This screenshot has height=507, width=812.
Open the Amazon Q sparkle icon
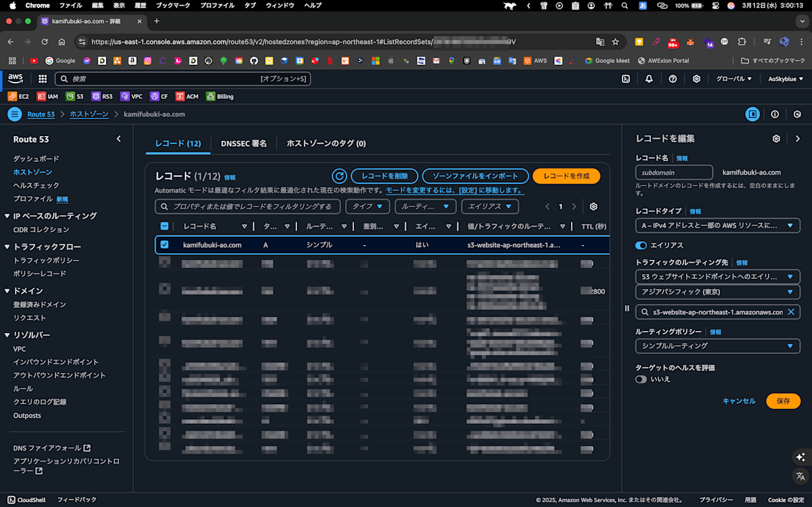[800, 458]
